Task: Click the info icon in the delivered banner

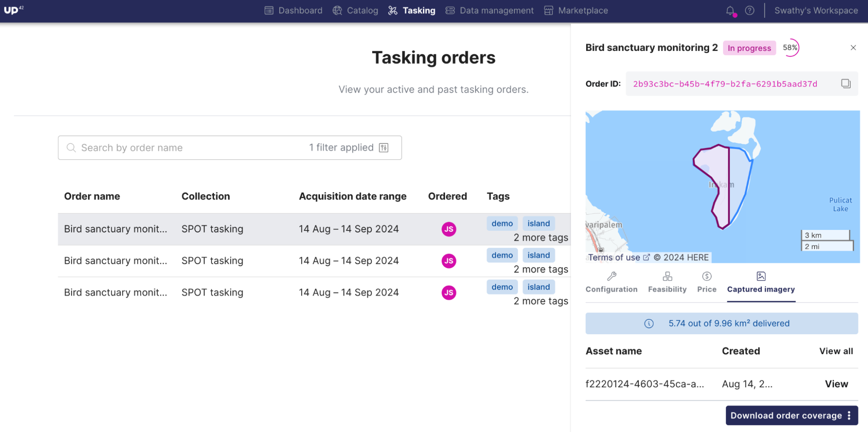Action: point(649,323)
